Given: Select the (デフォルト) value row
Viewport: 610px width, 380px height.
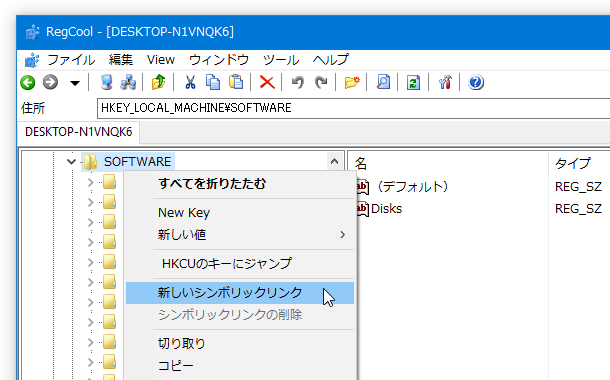Looking at the screenshot, I should click(x=412, y=187).
